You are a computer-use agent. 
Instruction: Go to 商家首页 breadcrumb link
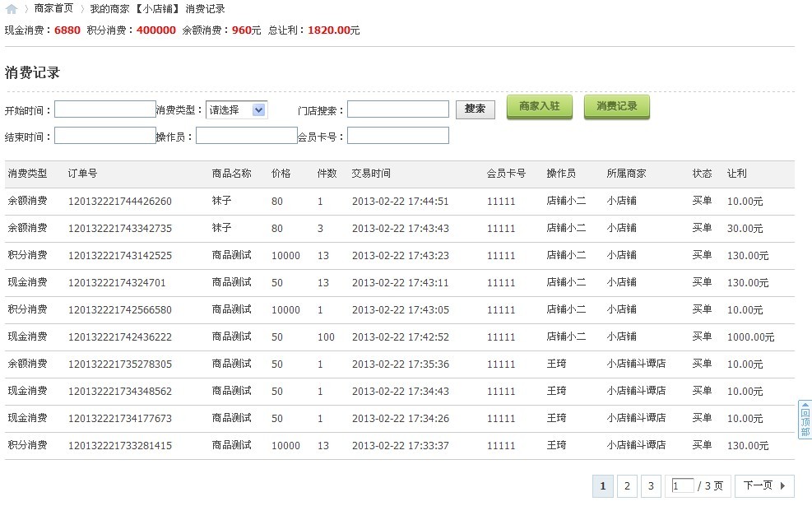pyautogui.click(x=53, y=8)
